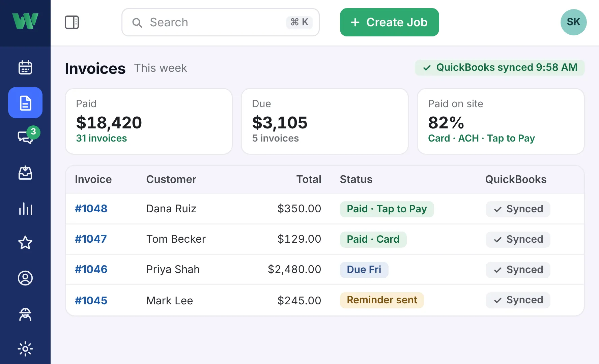599x364 pixels.
Task: Click the 'This week' period label
Action: (161, 68)
